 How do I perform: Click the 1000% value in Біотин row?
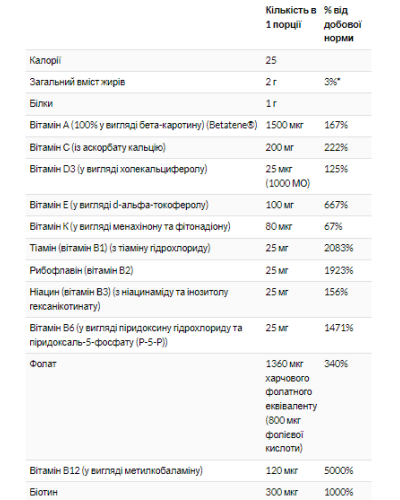[339, 492]
